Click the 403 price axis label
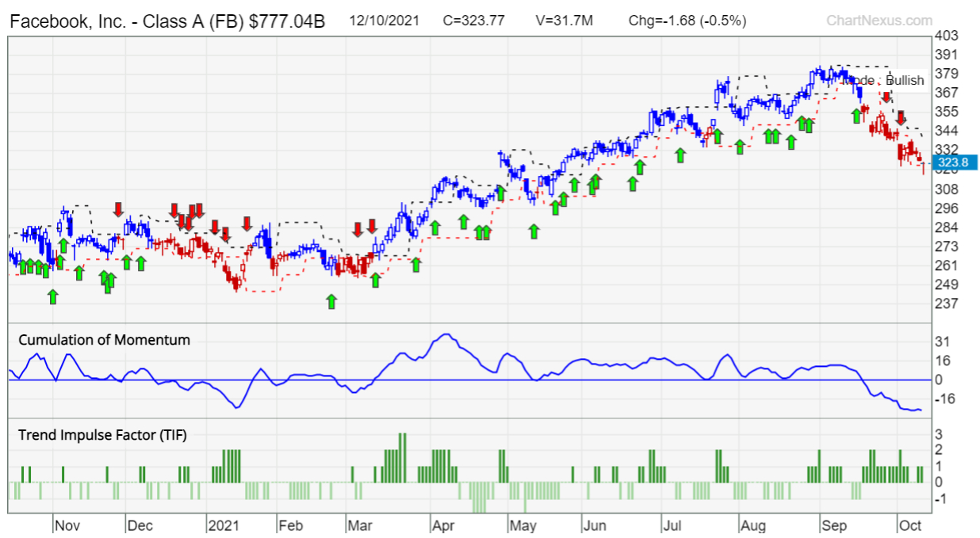Image resolution: width=980 pixels, height=538 pixels. coord(947,36)
